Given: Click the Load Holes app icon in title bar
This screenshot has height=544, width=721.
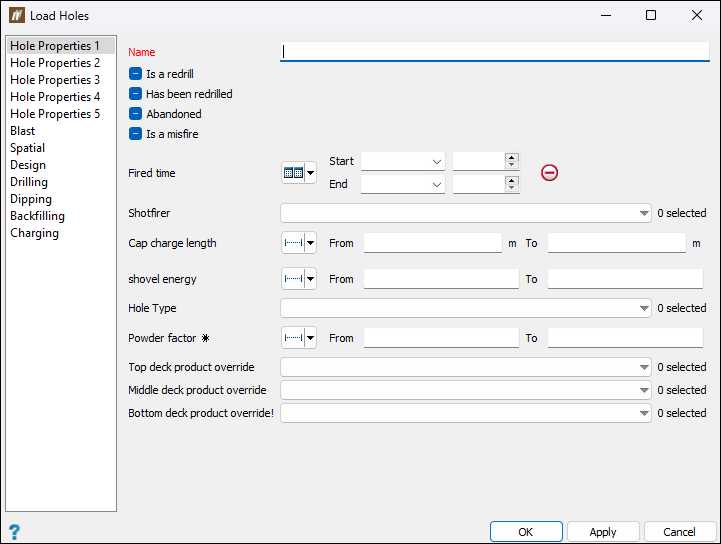Looking at the screenshot, I should click(x=15, y=15).
